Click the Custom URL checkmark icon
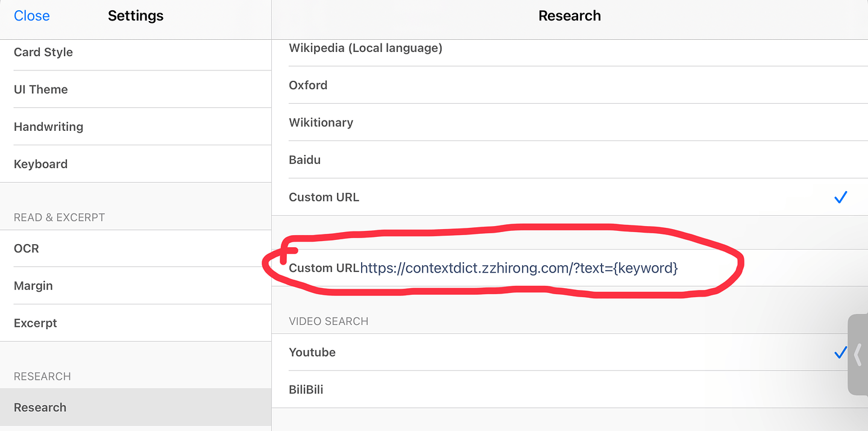 [841, 197]
